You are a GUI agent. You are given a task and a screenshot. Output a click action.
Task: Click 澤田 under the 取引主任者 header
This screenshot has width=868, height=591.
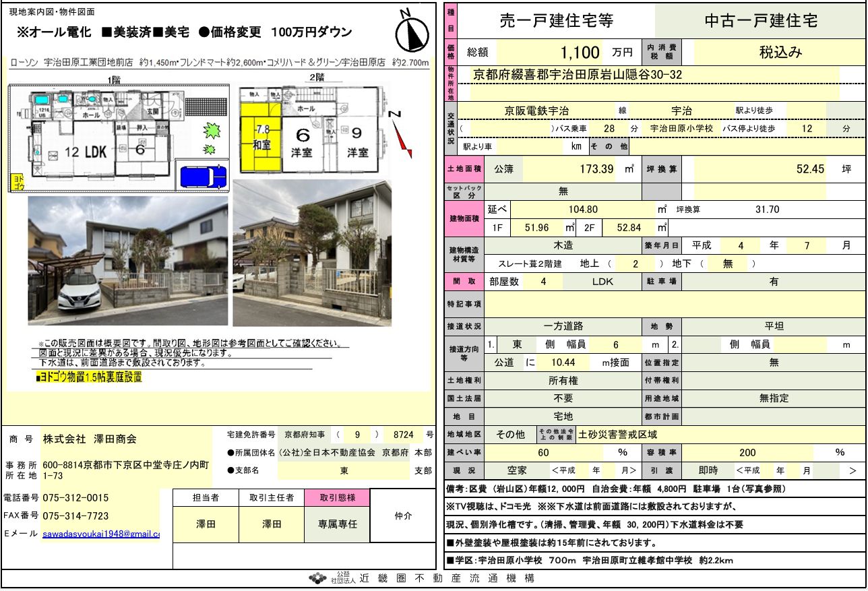tap(272, 524)
